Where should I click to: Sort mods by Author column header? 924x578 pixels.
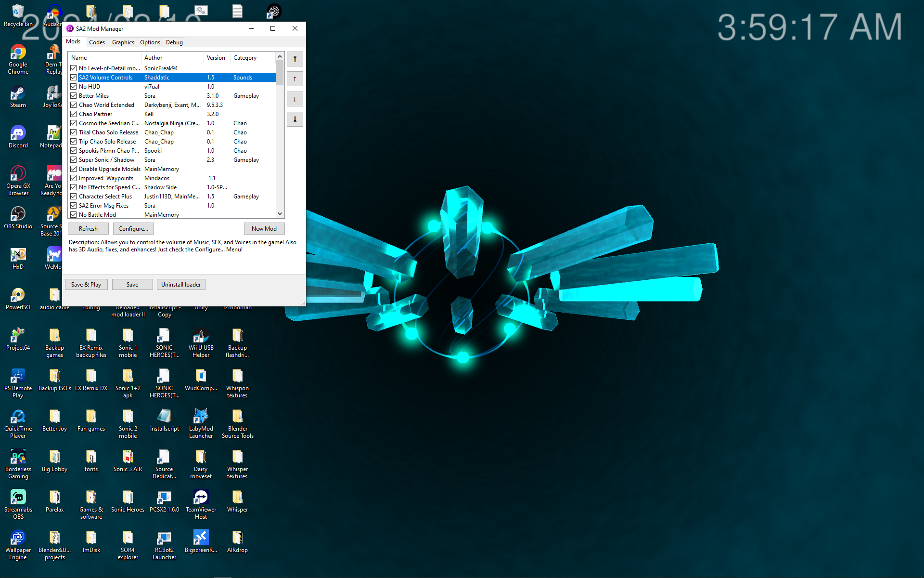[154, 58]
